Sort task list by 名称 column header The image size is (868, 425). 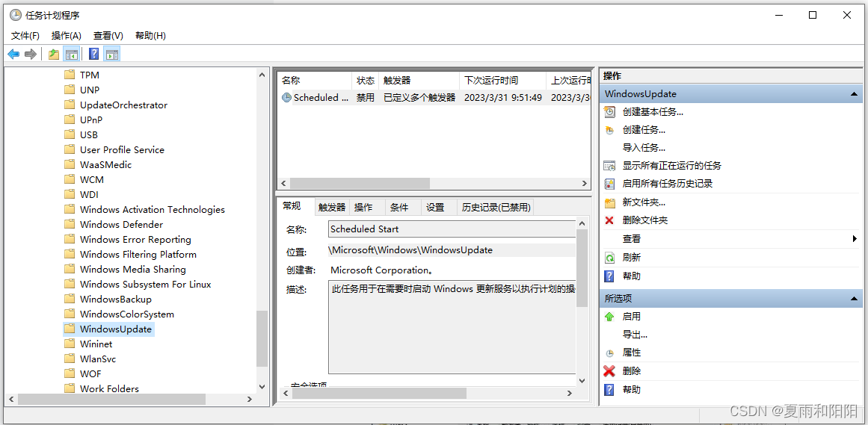pyautogui.click(x=315, y=81)
